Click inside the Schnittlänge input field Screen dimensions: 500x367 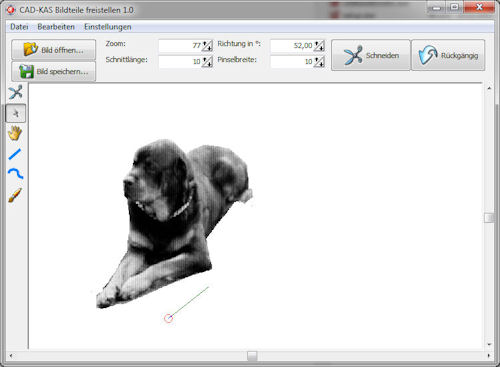[180, 62]
